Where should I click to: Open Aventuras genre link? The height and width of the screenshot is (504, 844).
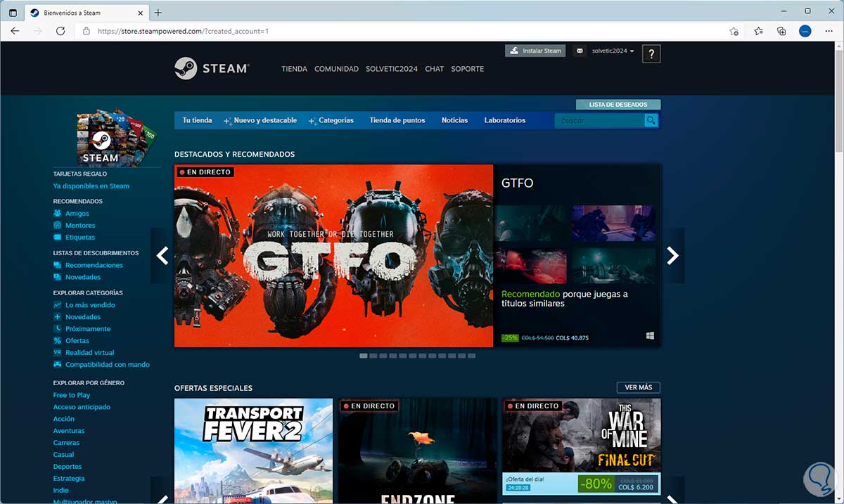[69, 431]
